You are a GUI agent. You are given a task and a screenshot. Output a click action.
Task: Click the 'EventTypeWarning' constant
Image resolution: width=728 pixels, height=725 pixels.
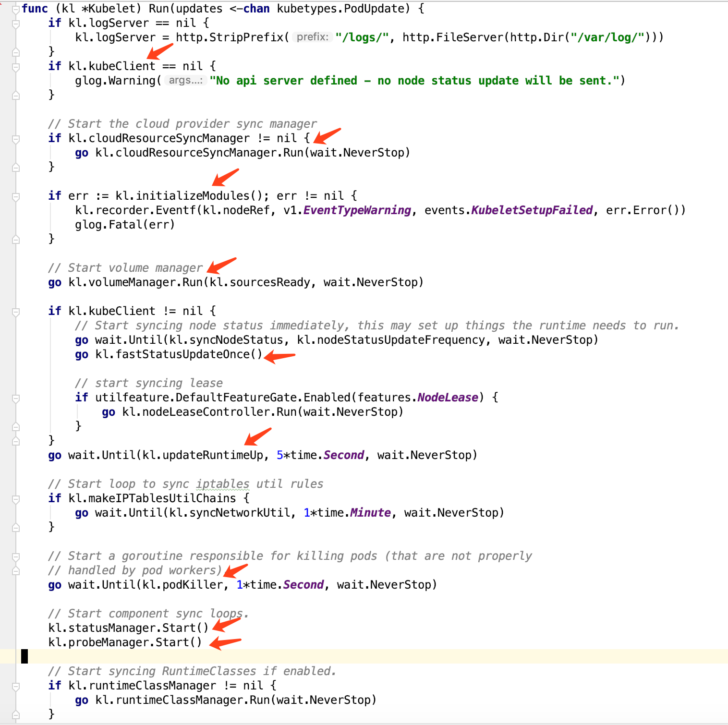tap(357, 210)
